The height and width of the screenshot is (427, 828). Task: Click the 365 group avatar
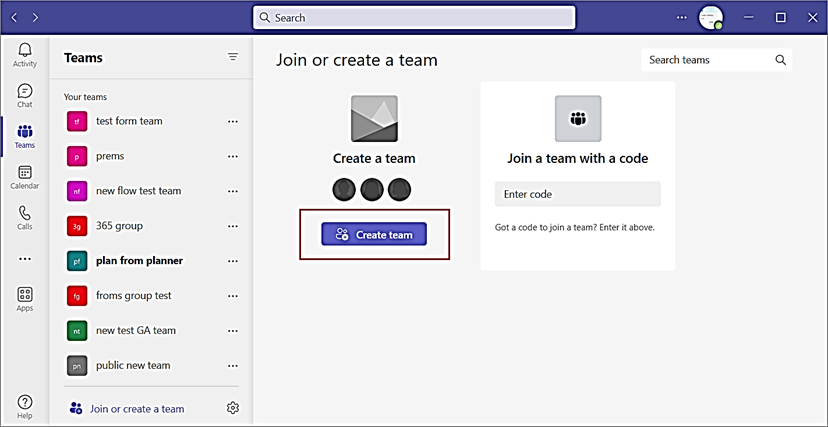pyautogui.click(x=77, y=226)
